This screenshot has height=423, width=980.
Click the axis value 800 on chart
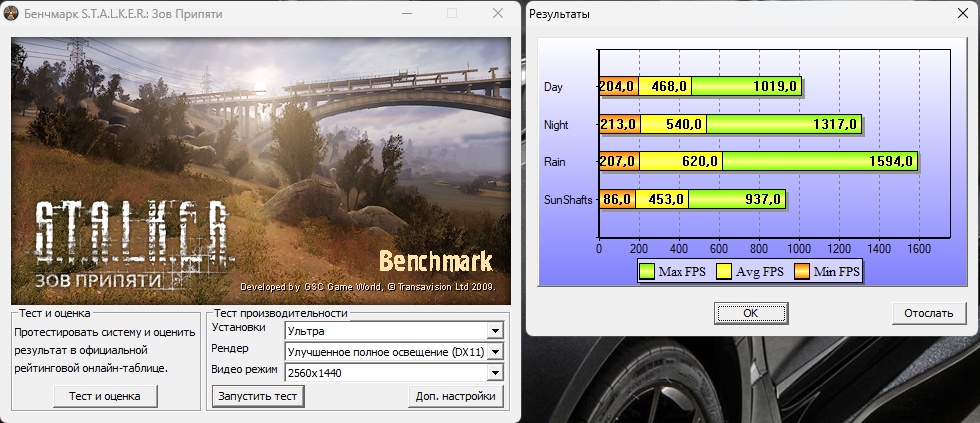759,249
